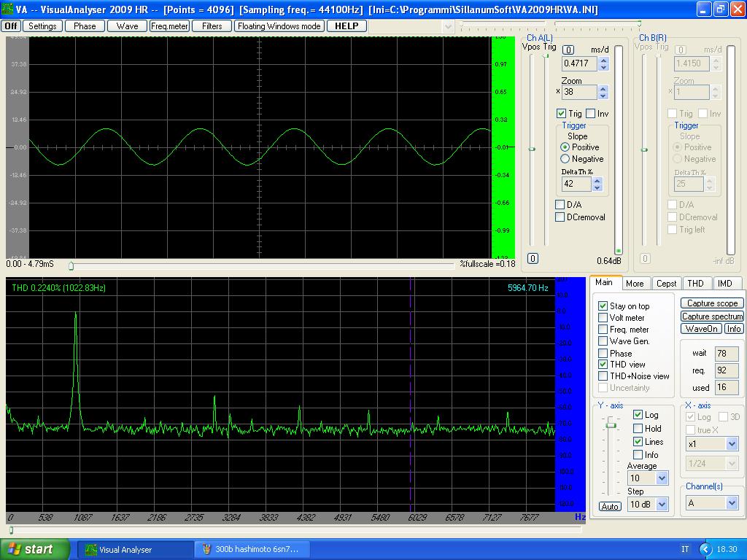This screenshot has width=747, height=560.
Task: Click the 0 reset button above ms/d
Action: coord(568,50)
